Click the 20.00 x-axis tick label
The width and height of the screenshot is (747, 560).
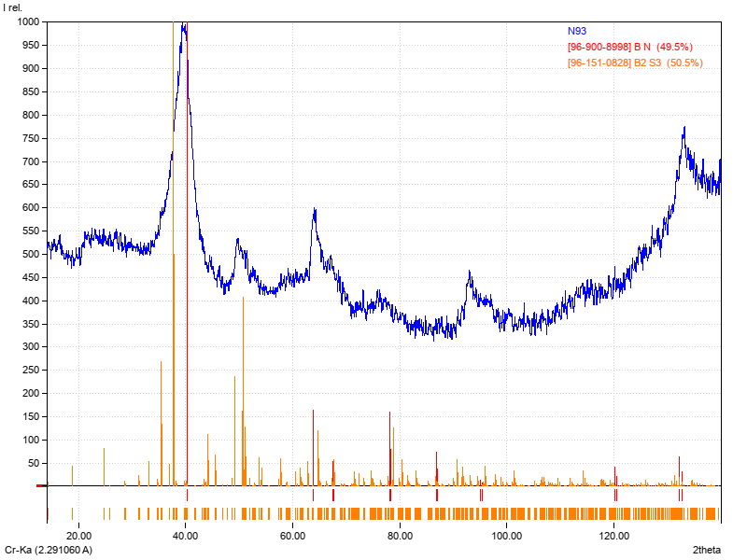(x=79, y=536)
